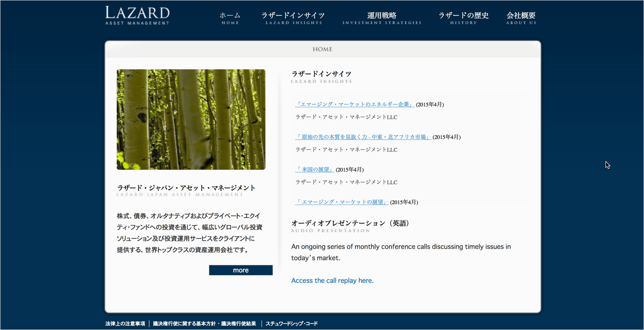Click the forest photo on the homepage
The image size is (644, 330).
click(x=191, y=119)
